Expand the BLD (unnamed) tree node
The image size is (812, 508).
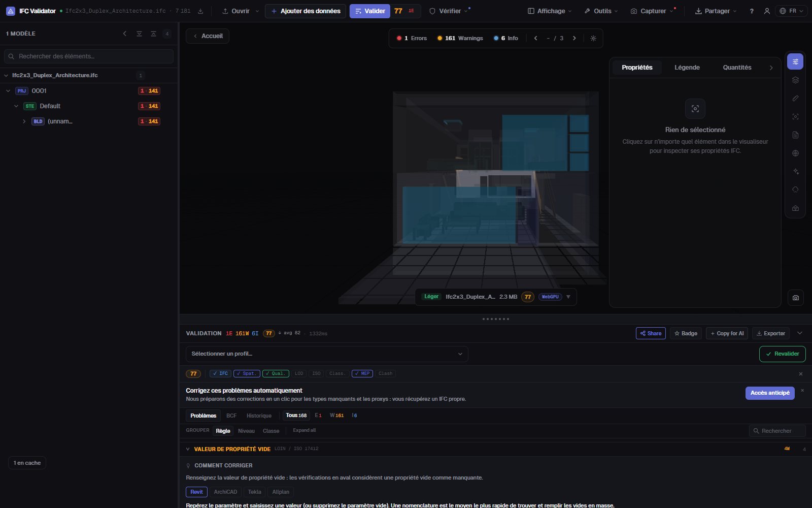(24, 121)
